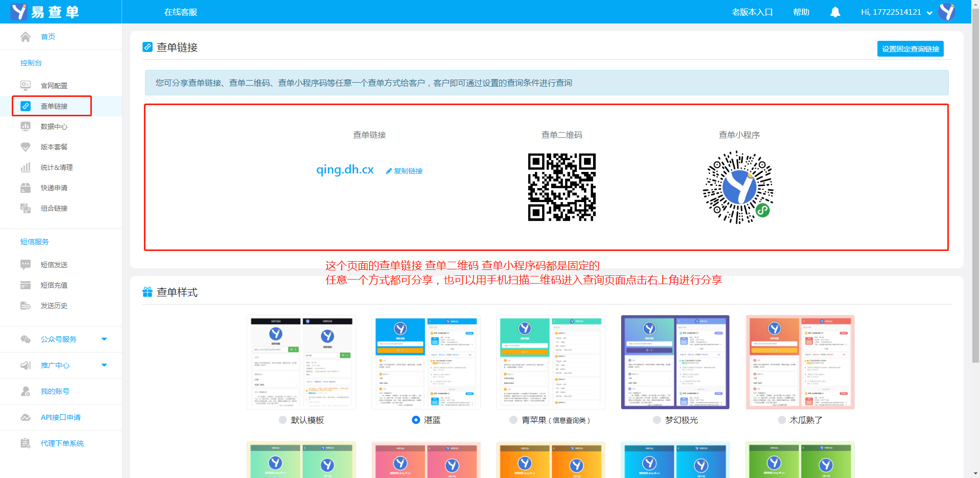Open 组合链接 menu item

54,208
